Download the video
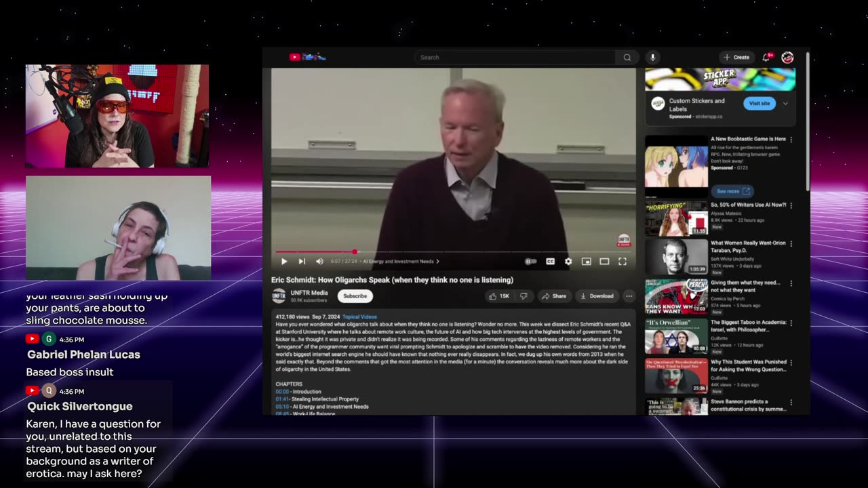Screen dimensions: 868x488 597,296
